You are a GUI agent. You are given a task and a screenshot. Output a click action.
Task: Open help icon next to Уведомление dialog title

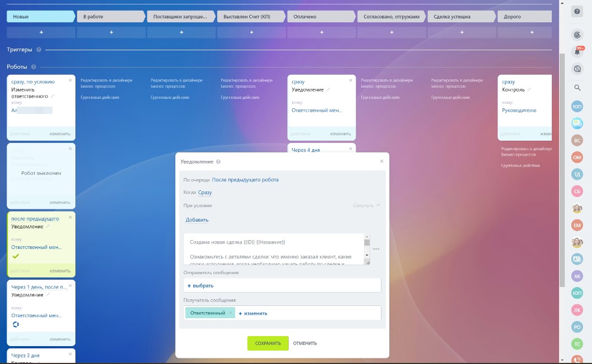click(218, 162)
